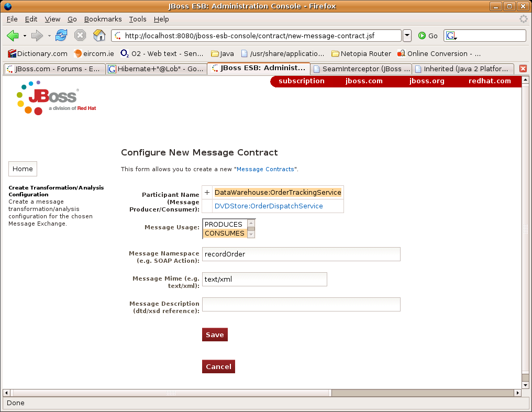Click the Create Transformation/Analysis Configuration heading
532x412 pixels.
click(x=56, y=191)
